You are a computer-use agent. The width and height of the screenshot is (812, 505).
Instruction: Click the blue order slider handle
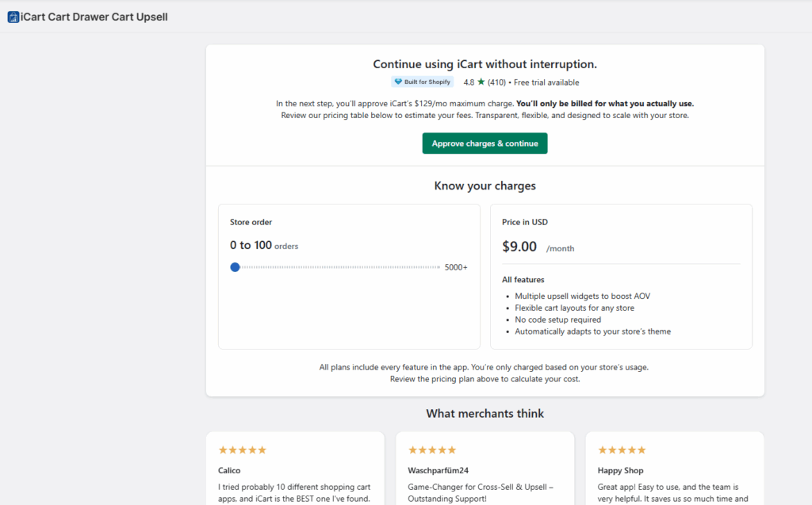click(x=235, y=267)
